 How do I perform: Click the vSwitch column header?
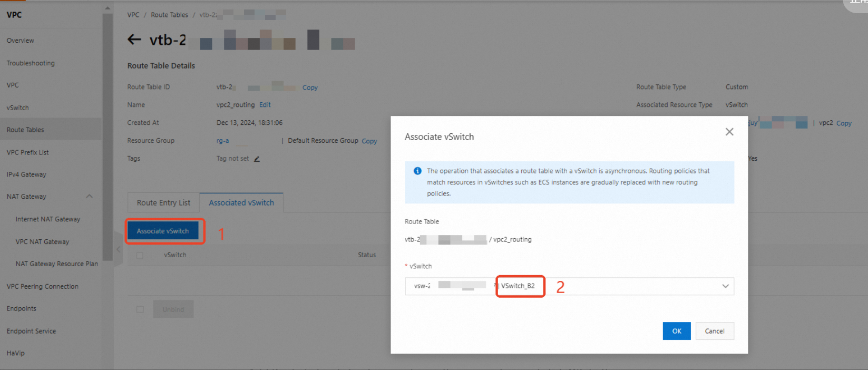175,255
